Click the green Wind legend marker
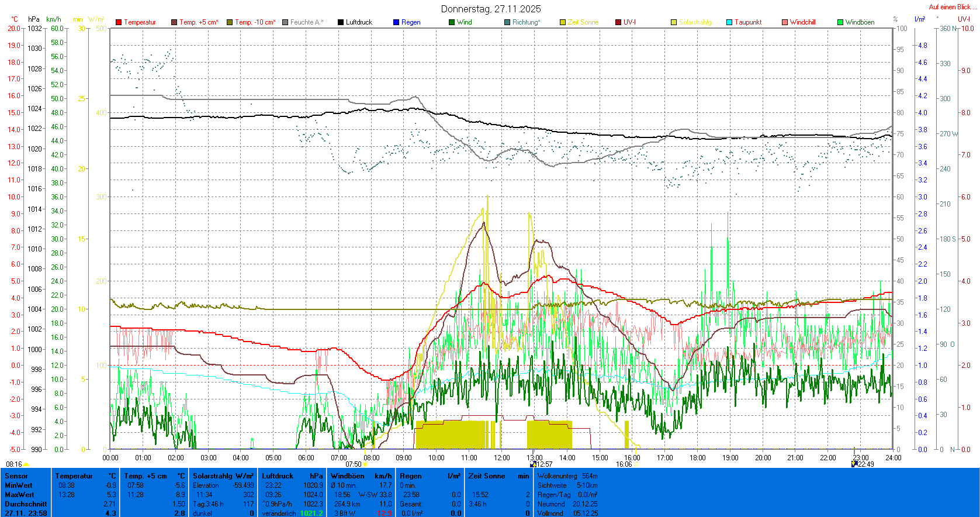This screenshot has width=980, height=517. pos(452,22)
